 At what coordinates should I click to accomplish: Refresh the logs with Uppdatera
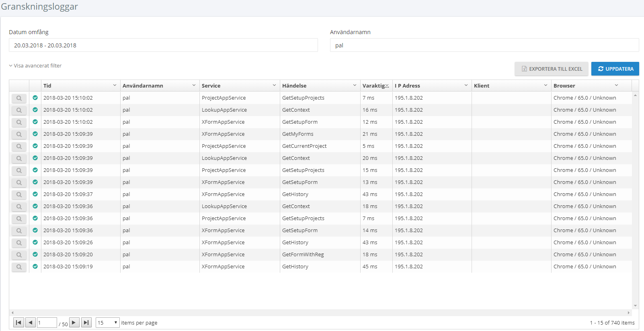[615, 69]
